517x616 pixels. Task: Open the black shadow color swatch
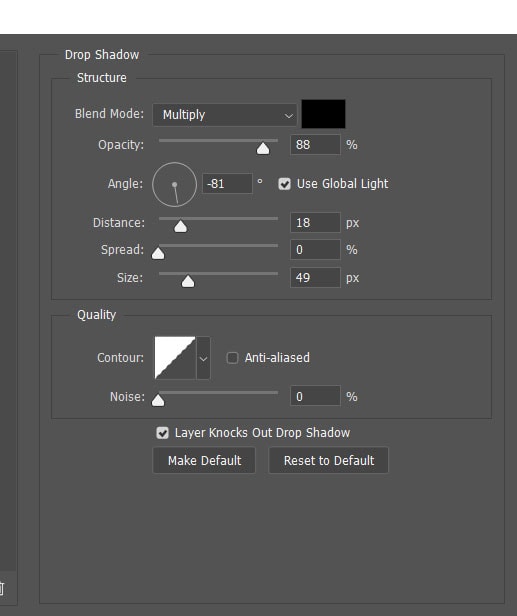coord(323,114)
